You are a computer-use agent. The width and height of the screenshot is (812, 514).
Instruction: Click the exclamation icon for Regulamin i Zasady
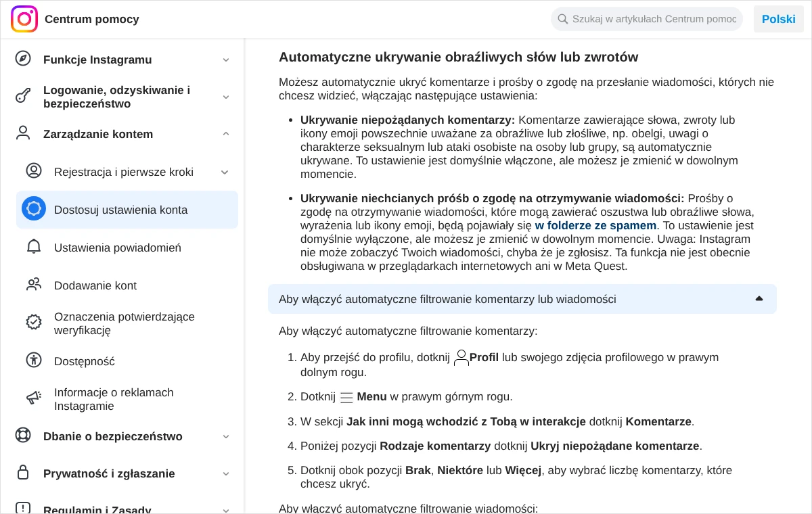click(23, 509)
